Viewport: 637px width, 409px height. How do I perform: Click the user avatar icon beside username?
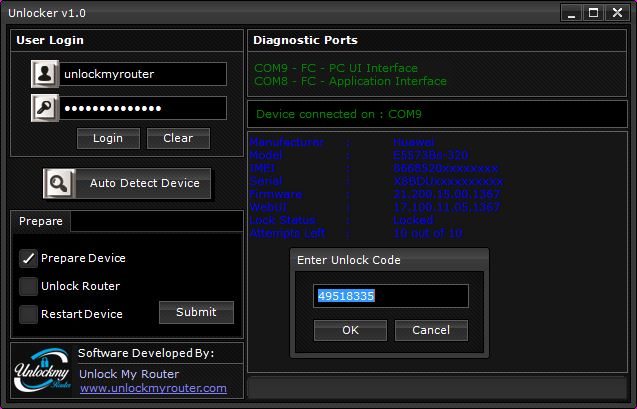pos(45,74)
